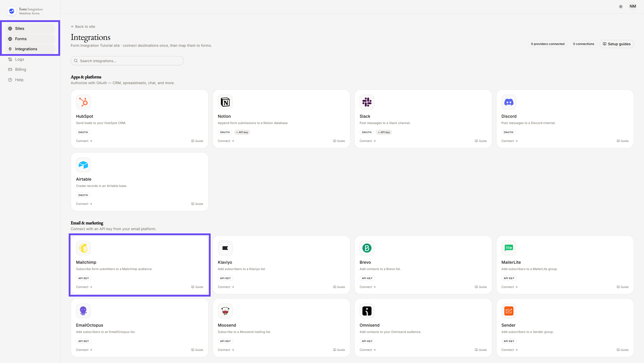Click the Slack logo icon
Viewport: 644px width, 363px height.
click(x=367, y=102)
